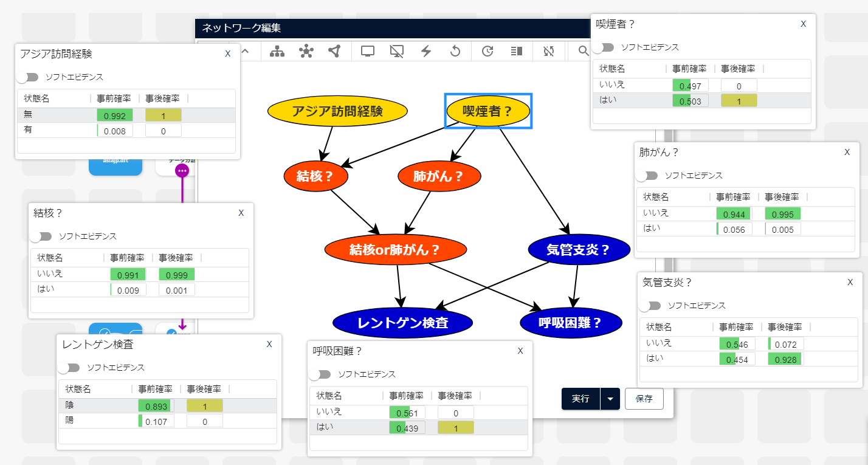Screen dimensions: 868x465
Task: Click the lightning bolt icon
Action: [x=426, y=52]
